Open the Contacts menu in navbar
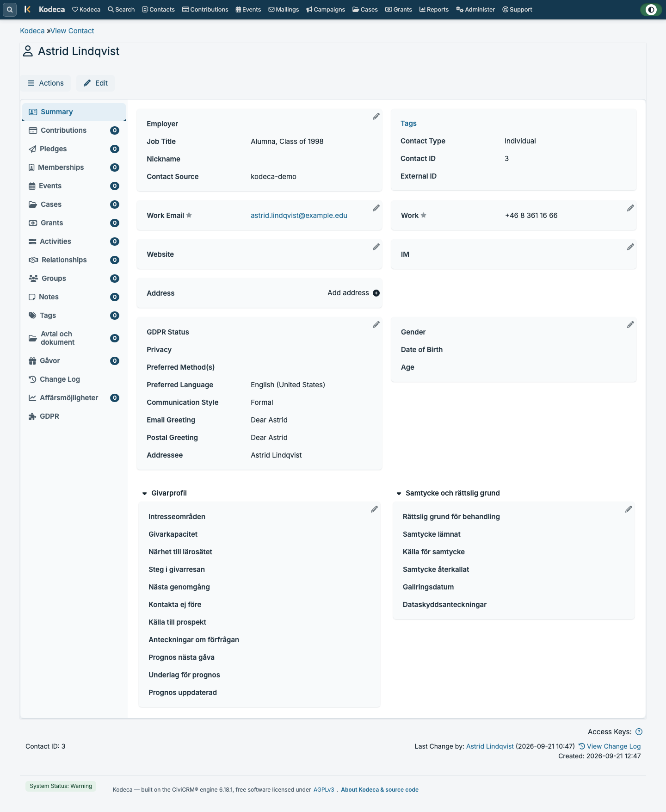This screenshot has height=812, width=666. 158,9
